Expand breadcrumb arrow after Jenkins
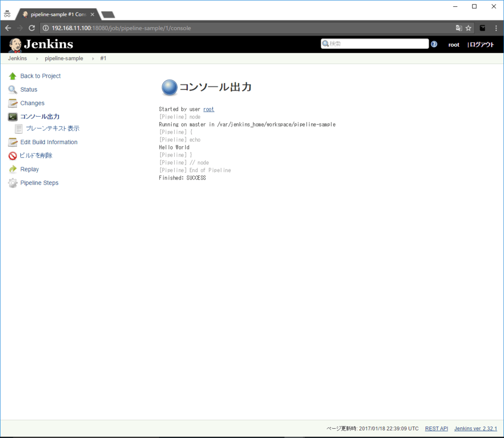Image resolution: width=504 pixels, height=438 pixels. pos(37,59)
